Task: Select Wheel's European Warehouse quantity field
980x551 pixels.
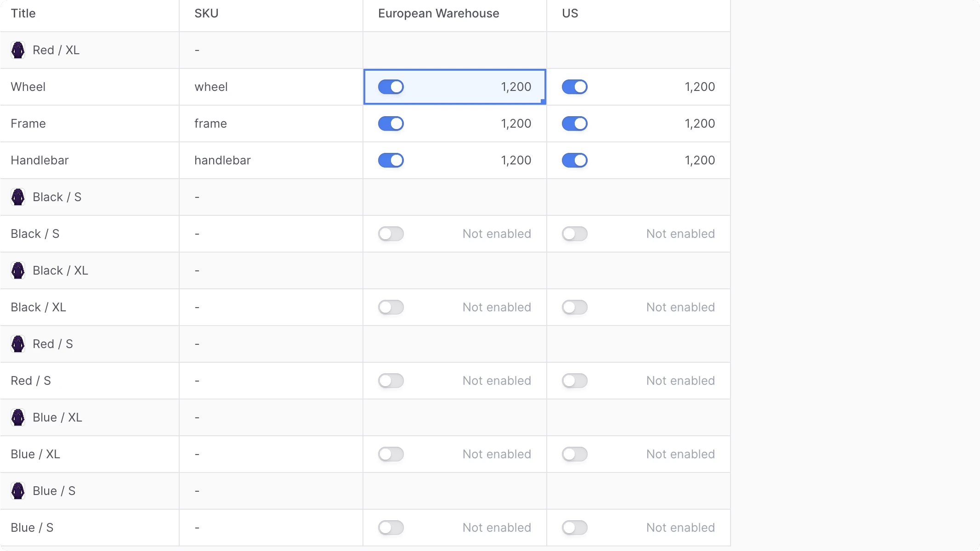Action: (x=496, y=87)
